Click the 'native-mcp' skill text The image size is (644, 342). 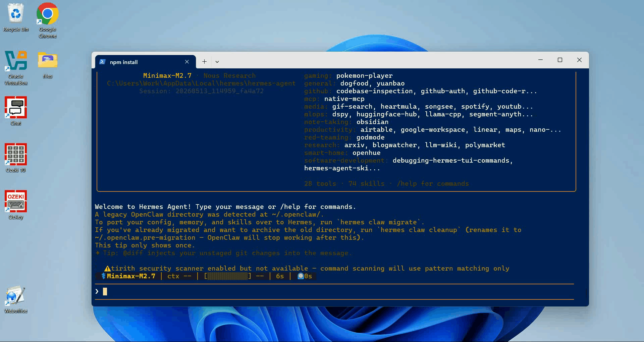[344, 99]
